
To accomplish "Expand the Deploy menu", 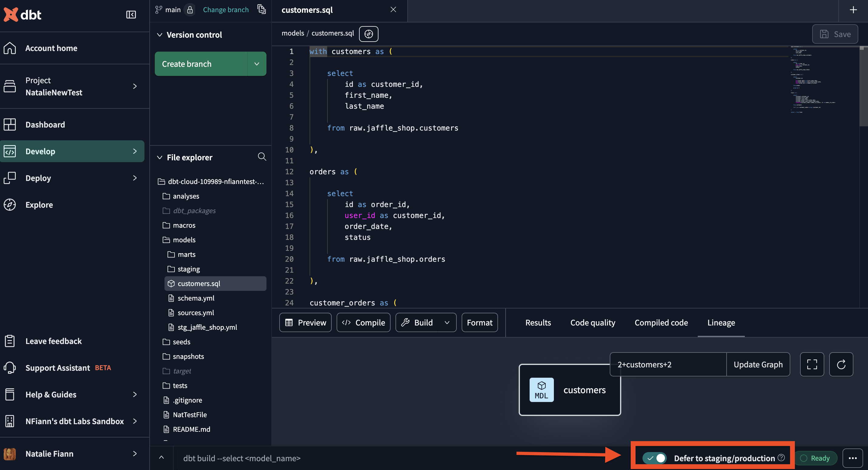I will [135, 178].
